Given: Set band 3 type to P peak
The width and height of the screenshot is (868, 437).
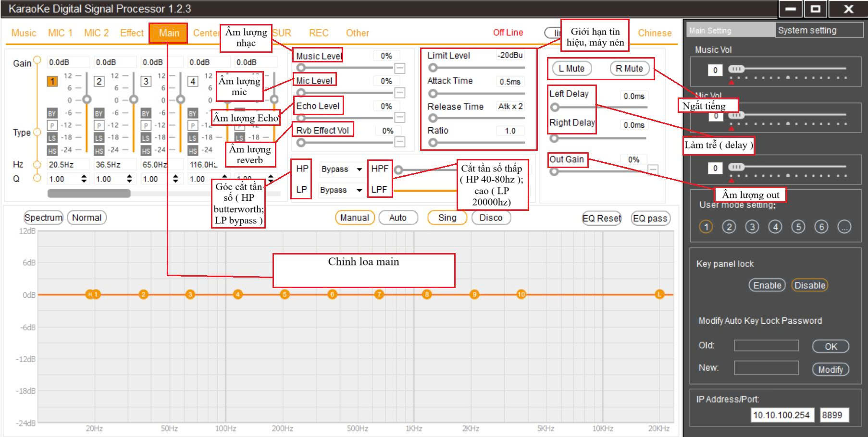Looking at the screenshot, I should pyautogui.click(x=146, y=125).
